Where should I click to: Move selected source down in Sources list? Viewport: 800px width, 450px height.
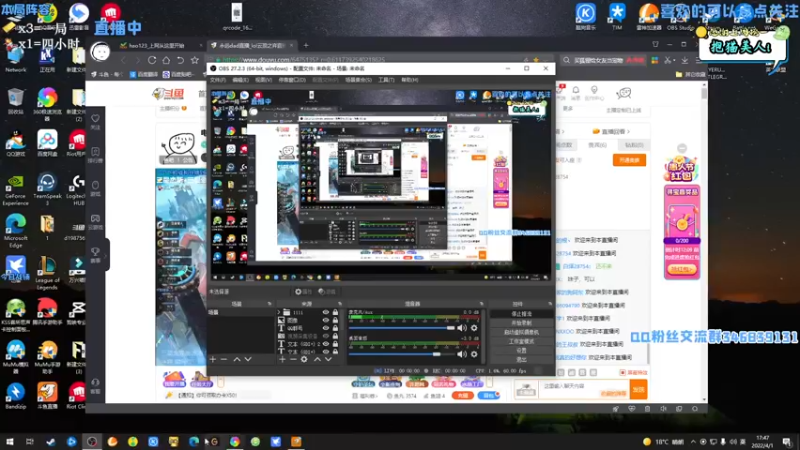click(x=329, y=360)
